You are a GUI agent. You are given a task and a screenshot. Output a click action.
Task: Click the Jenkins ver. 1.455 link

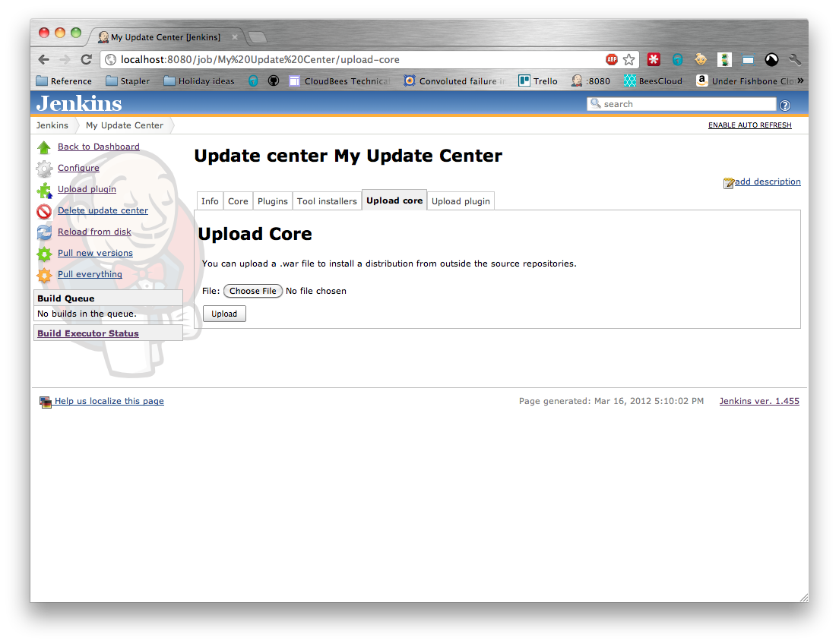click(759, 401)
